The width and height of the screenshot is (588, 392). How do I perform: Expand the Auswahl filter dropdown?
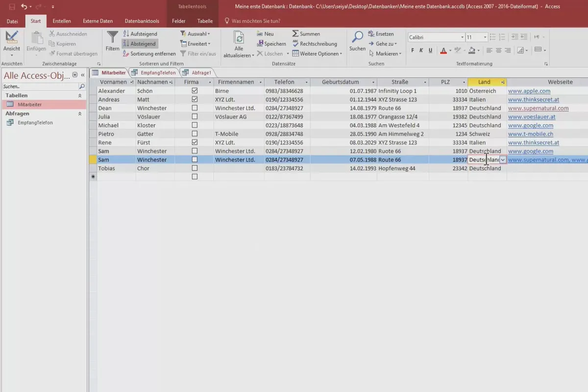[195, 34]
